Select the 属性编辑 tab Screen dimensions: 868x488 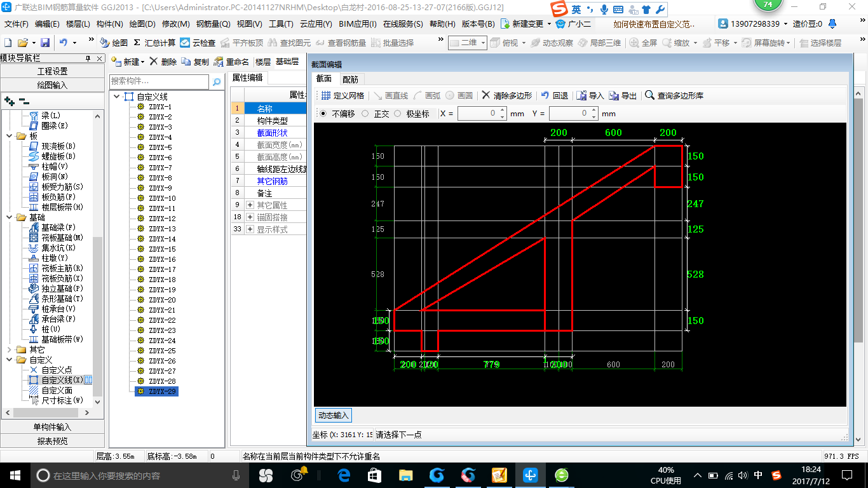248,78
